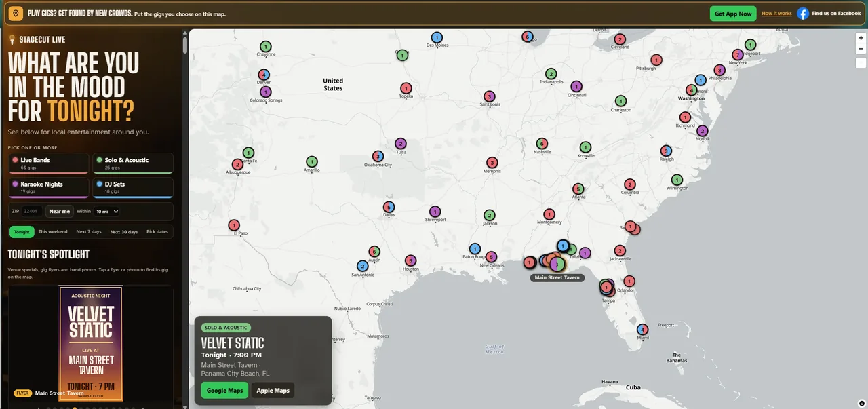Select the Cheyenne green marker

click(x=266, y=47)
